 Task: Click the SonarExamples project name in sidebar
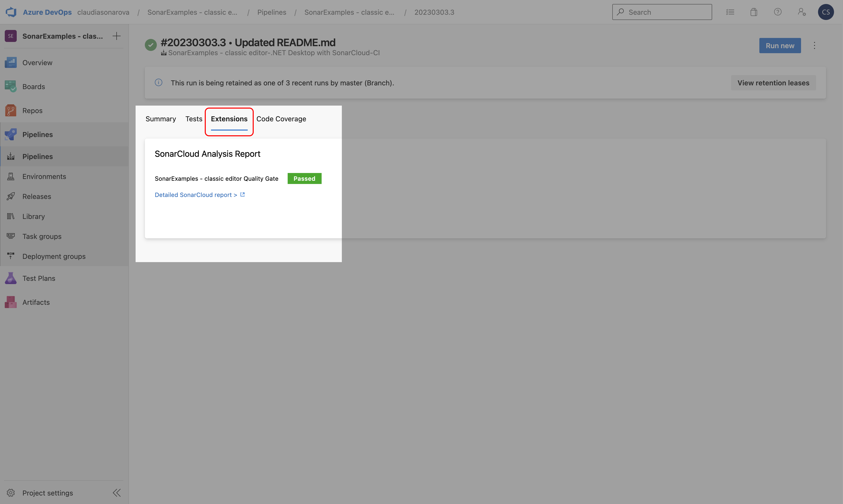pos(62,36)
